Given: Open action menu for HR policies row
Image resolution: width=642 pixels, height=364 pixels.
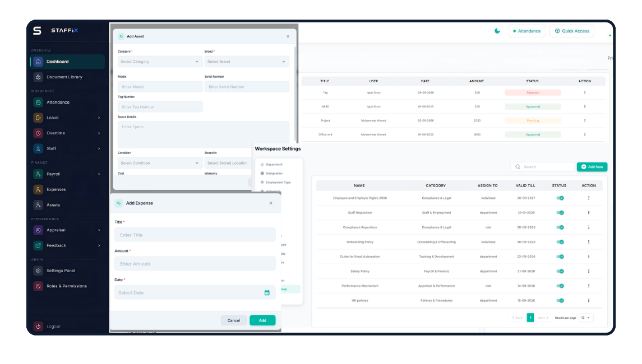Looking at the screenshot, I should 589,301.
